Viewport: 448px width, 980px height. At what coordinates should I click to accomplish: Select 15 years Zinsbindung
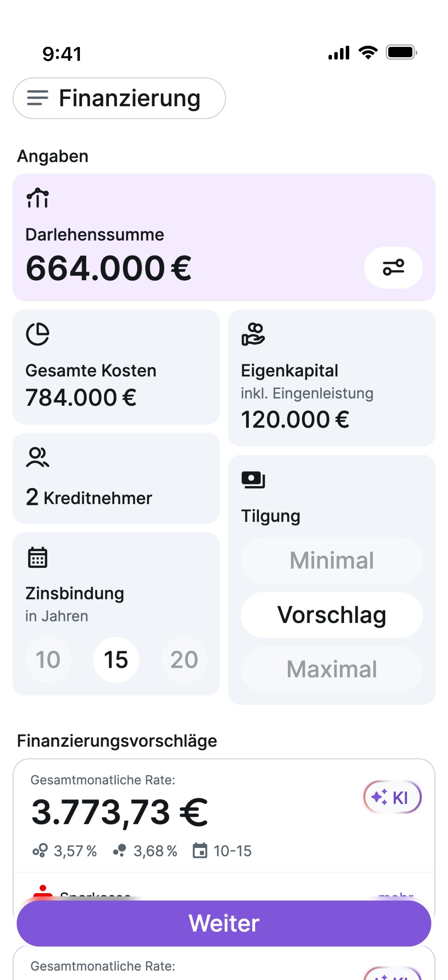click(116, 660)
